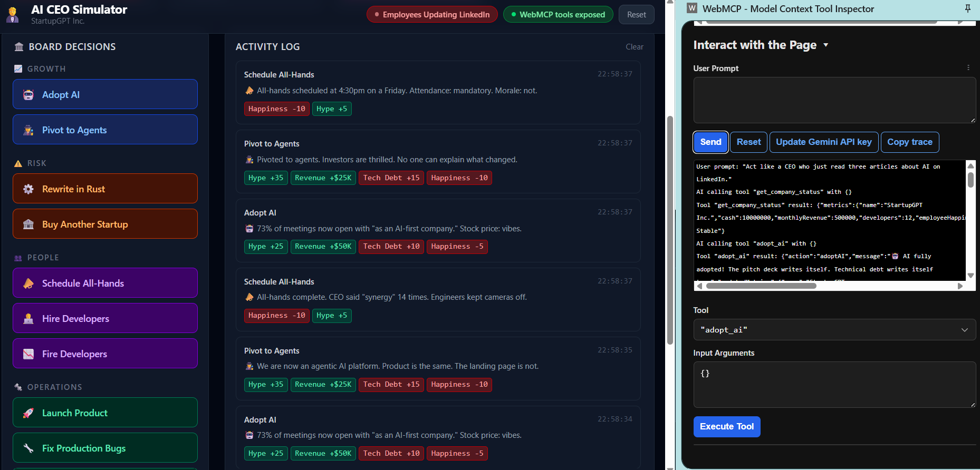
Task: Click Buy Another Startup button
Action: pyautogui.click(x=105, y=224)
